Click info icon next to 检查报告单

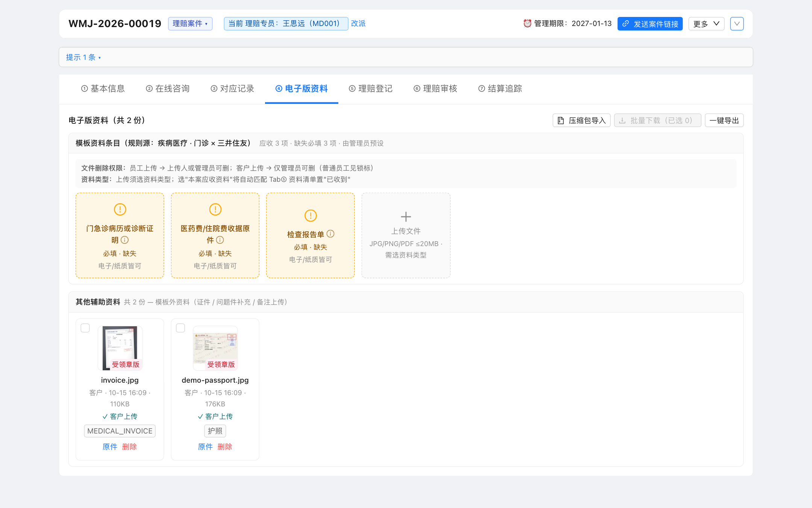(330, 234)
